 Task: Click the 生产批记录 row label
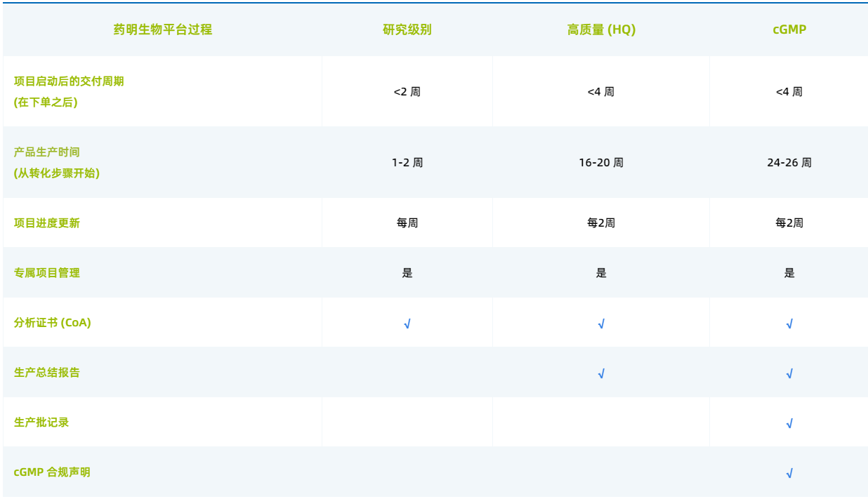41,423
